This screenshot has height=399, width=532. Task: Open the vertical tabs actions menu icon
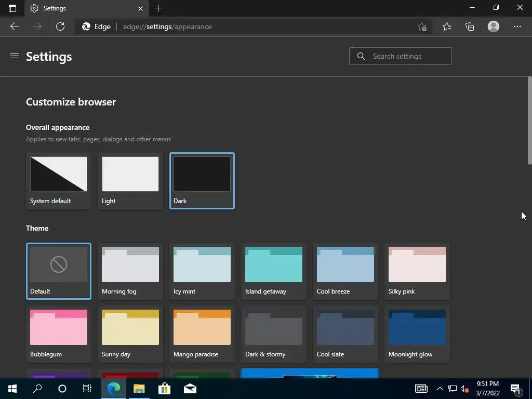12,8
